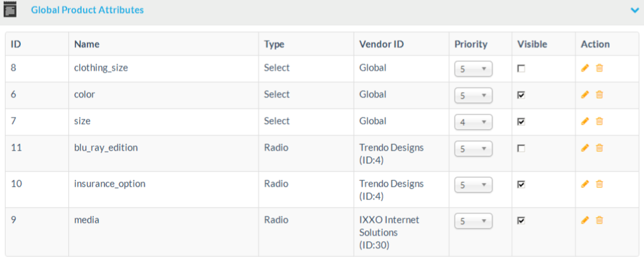
Task: Delete the clothing_size attribute via trash icon
Action: tap(599, 68)
